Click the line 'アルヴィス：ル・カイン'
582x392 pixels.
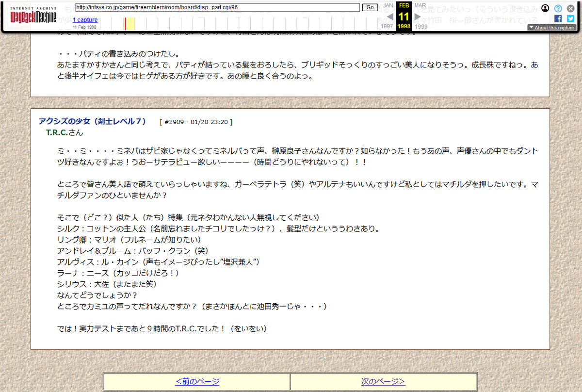click(x=158, y=262)
